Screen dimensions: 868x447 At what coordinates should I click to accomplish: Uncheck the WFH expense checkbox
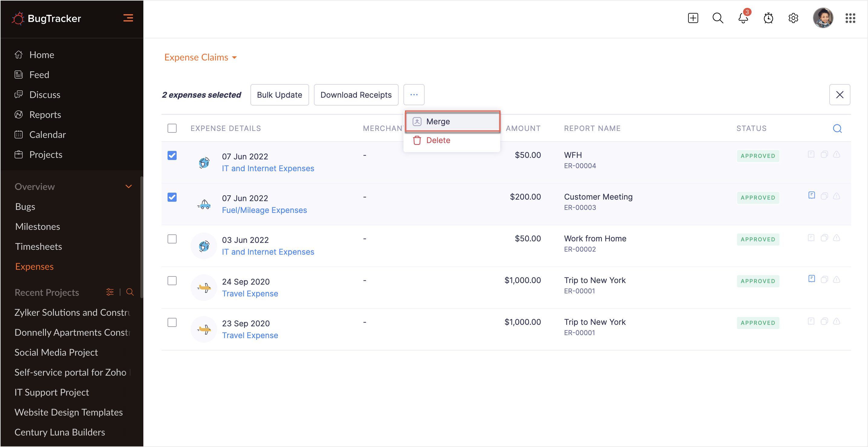(172, 156)
